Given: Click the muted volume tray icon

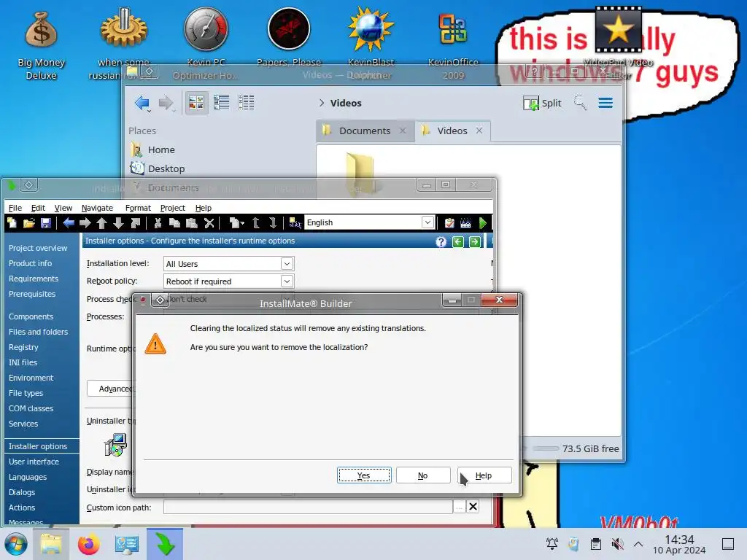Looking at the screenshot, I should pos(617,544).
